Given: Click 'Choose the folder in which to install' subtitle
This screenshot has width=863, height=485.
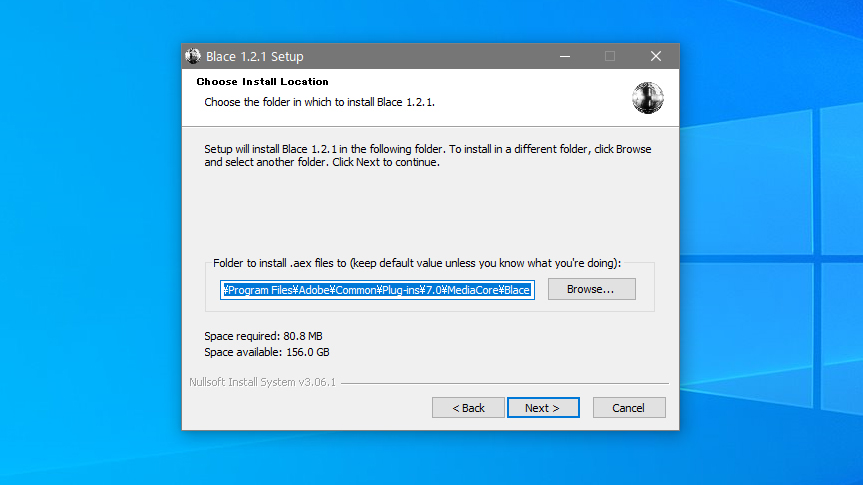Looking at the screenshot, I should tap(319, 102).
